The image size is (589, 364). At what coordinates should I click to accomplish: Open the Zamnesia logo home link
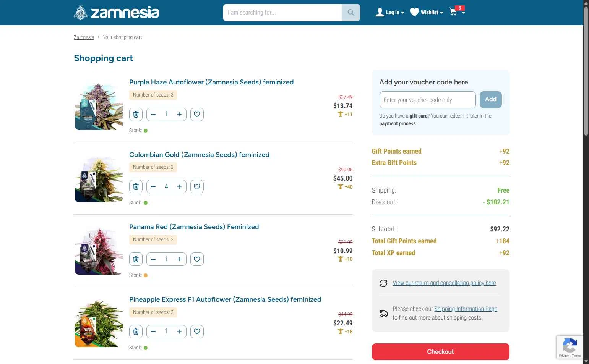pos(116,13)
